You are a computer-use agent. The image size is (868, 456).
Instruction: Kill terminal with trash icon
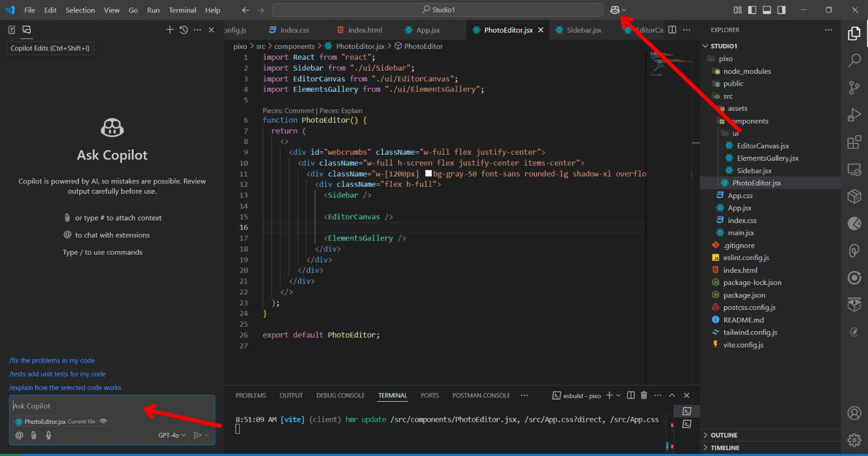click(x=644, y=395)
